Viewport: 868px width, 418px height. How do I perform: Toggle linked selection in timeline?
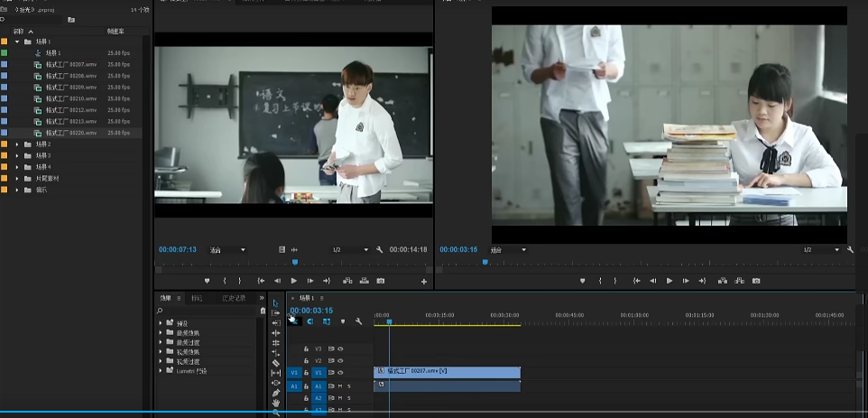click(x=327, y=321)
